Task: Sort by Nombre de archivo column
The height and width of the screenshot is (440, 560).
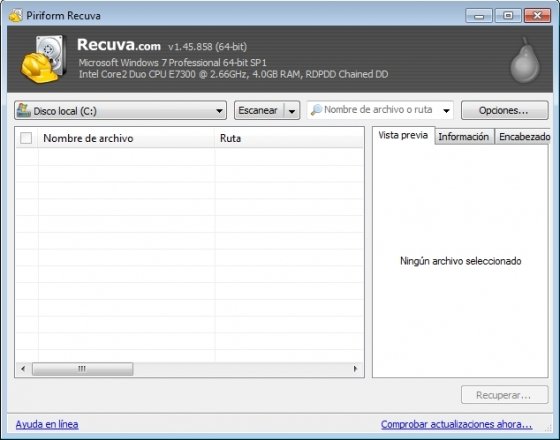Action: pos(126,138)
